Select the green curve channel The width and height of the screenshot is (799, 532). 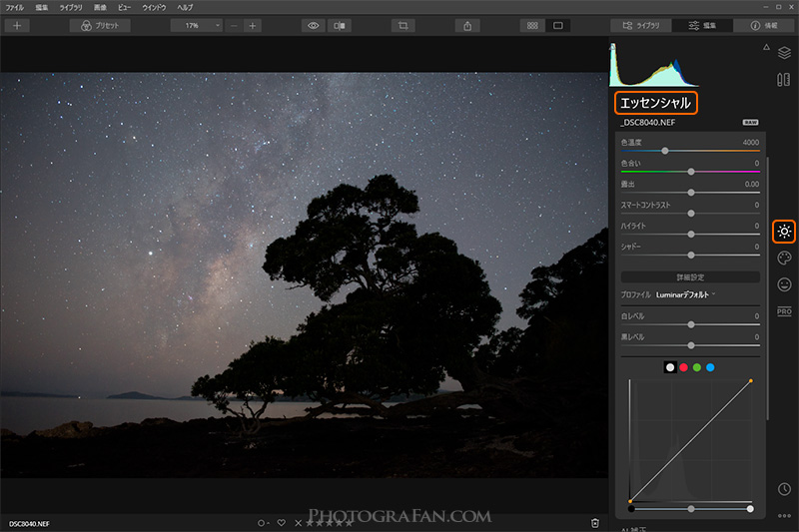(697, 367)
